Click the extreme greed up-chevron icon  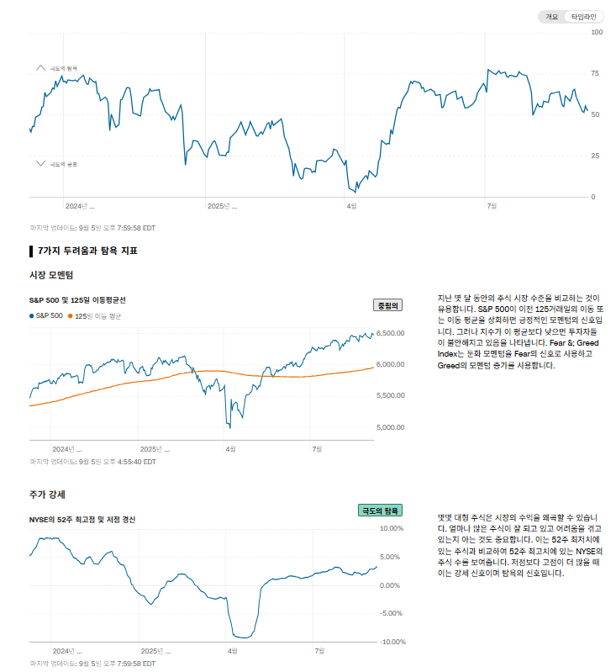pos(40,66)
